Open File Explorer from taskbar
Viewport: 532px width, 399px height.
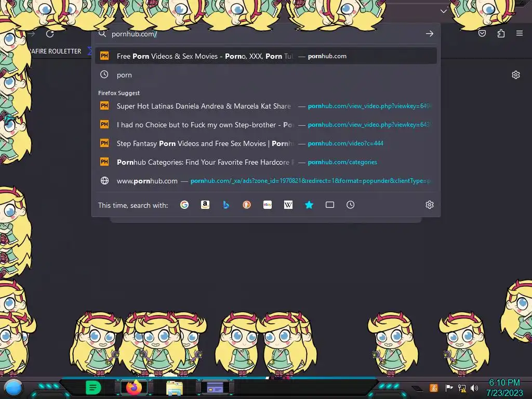(175, 388)
